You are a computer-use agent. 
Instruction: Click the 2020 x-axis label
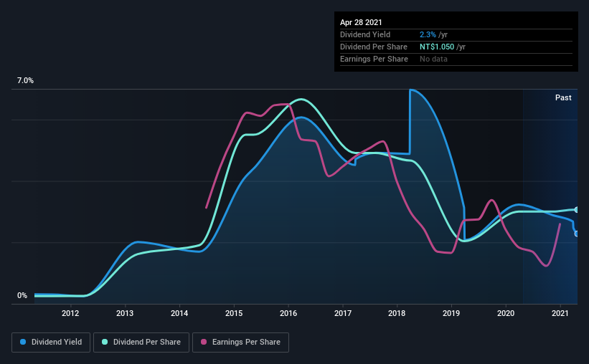506,313
